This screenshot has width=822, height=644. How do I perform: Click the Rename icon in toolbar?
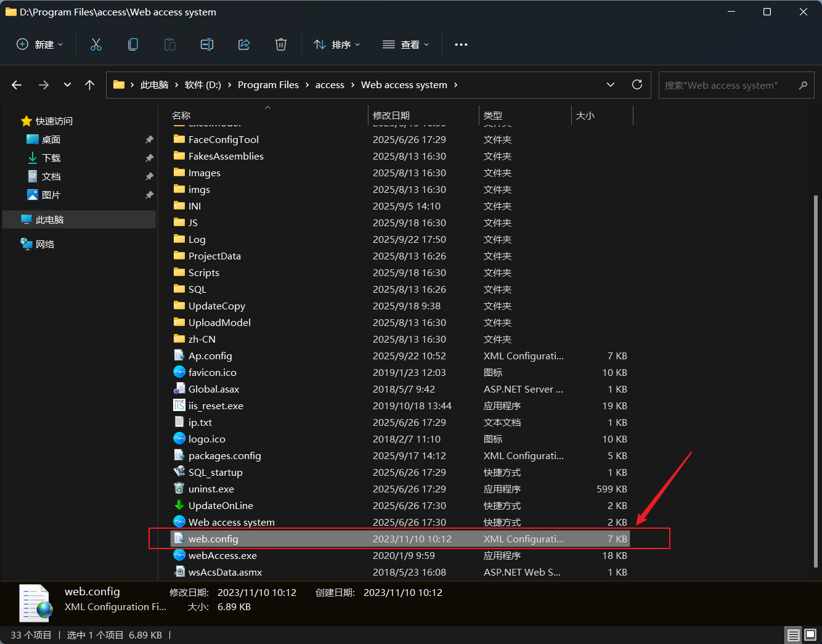tap(207, 44)
